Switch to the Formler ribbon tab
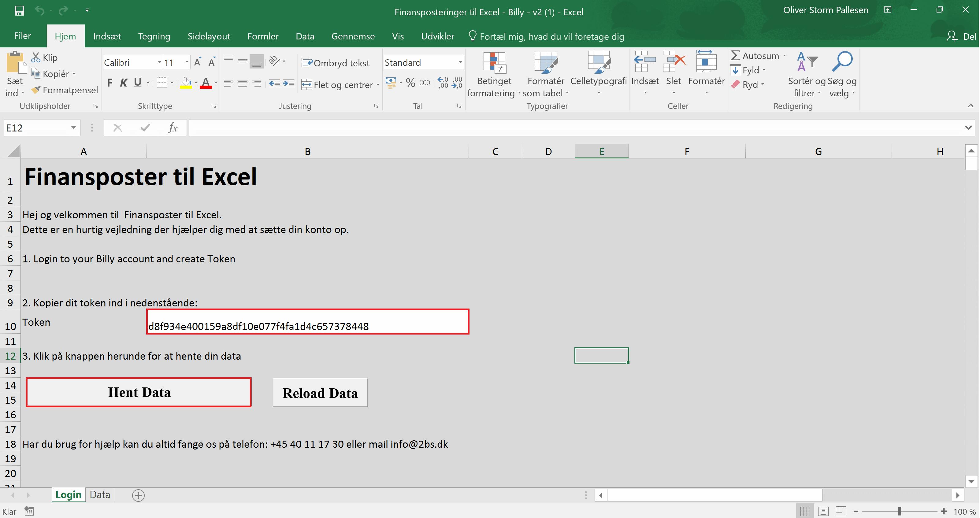 pyautogui.click(x=263, y=36)
